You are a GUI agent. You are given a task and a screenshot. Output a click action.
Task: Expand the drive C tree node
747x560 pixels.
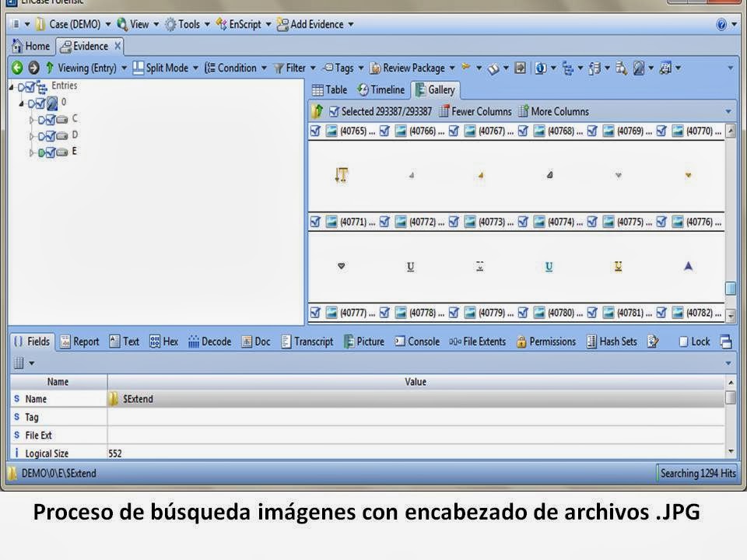point(31,120)
